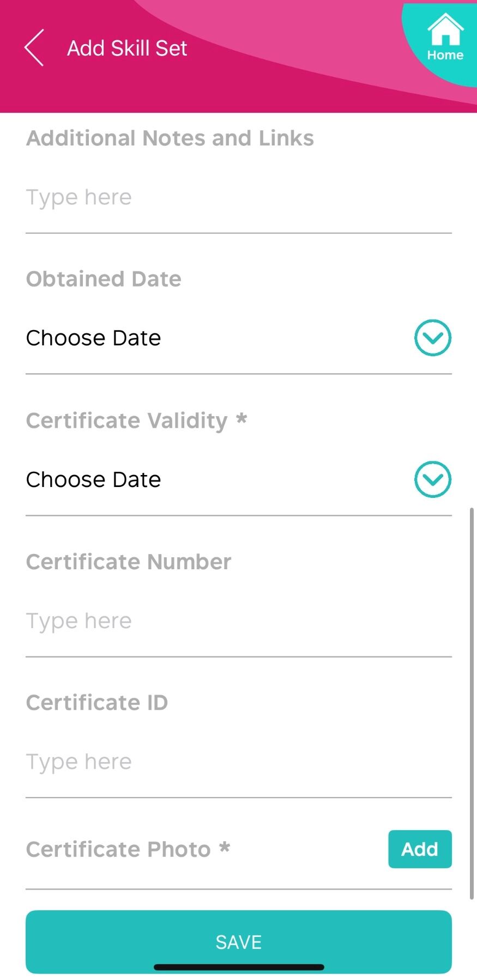Tap the Certificate ID label
The image size is (477, 980).
point(97,703)
